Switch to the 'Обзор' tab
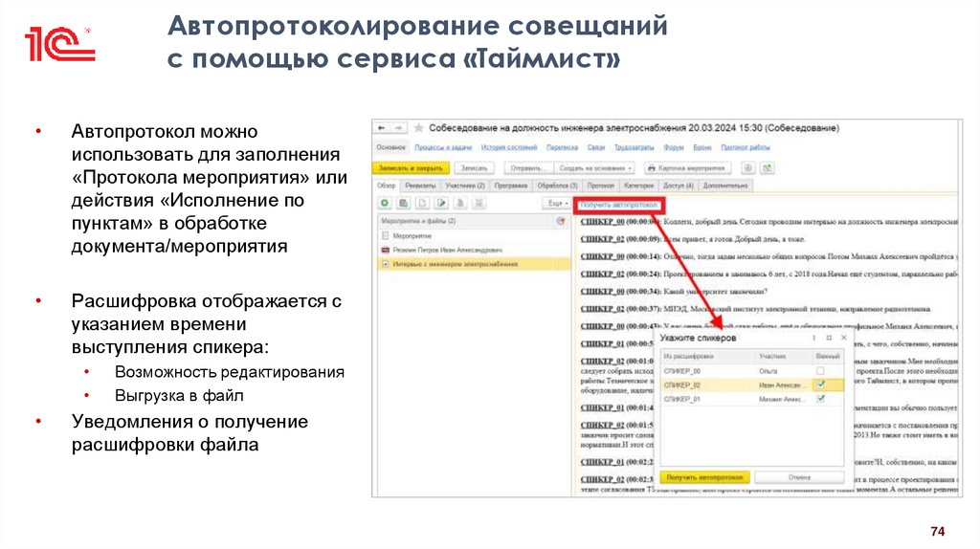The image size is (980, 549). coord(387,186)
